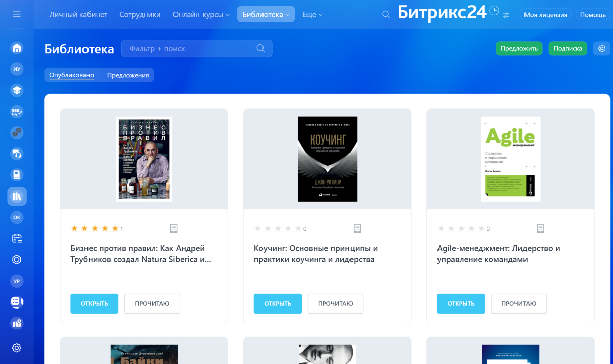Open the Agile-менеджмент book
The height and width of the screenshot is (364, 613).
coord(461,304)
